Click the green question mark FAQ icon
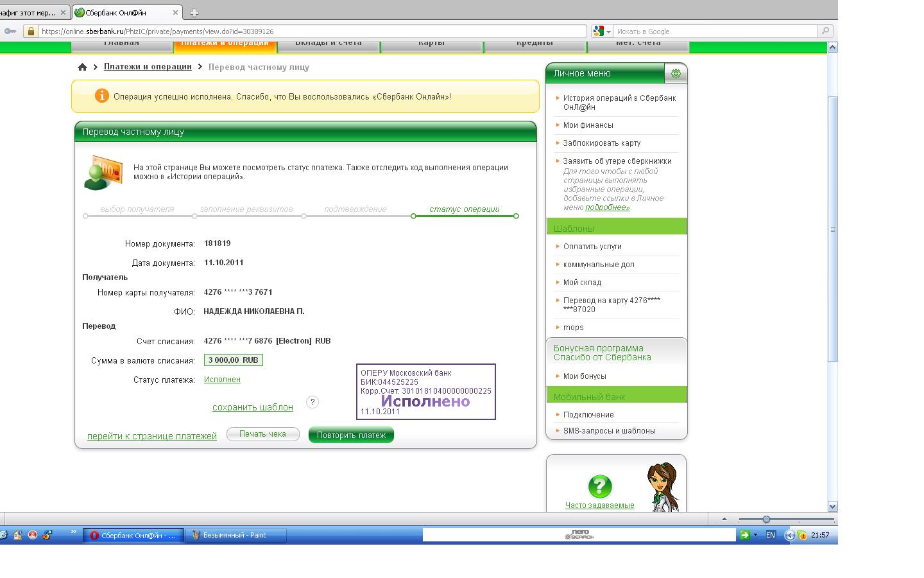Screen dimensions: 924x578 coord(600,486)
